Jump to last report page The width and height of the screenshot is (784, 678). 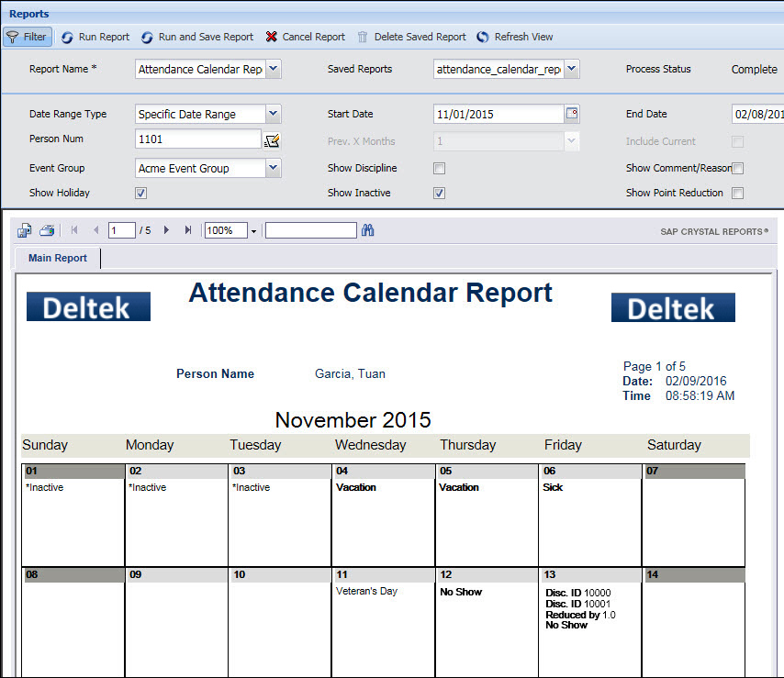point(188,230)
